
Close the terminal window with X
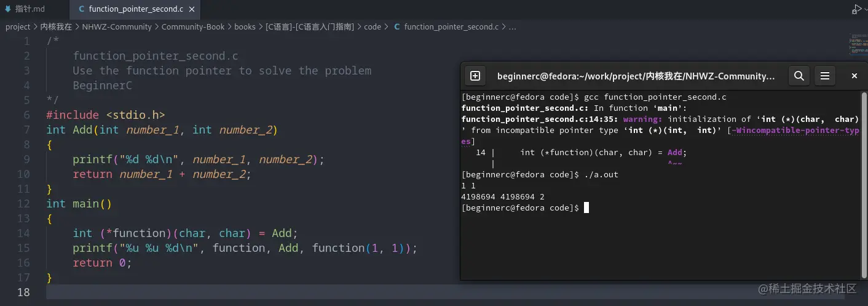tap(854, 76)
